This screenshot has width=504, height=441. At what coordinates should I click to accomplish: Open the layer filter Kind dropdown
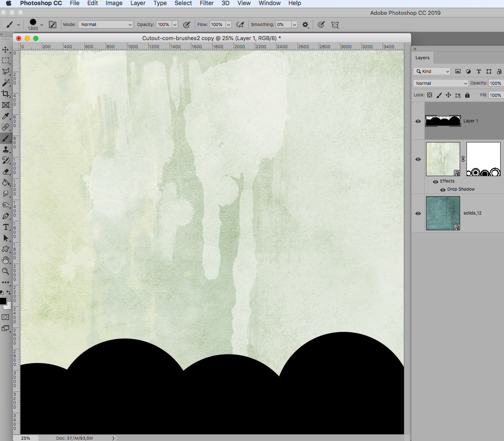tap(432, 71)
